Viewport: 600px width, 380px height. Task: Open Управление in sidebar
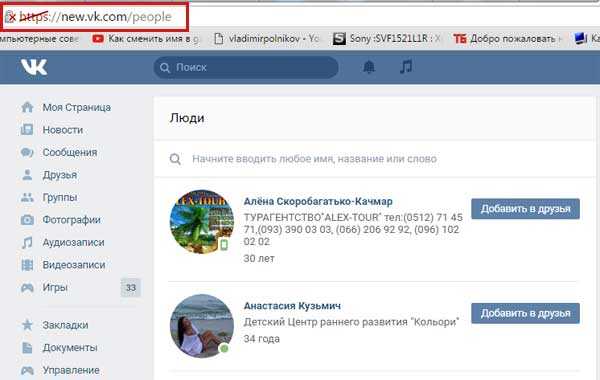coord(71,370)
